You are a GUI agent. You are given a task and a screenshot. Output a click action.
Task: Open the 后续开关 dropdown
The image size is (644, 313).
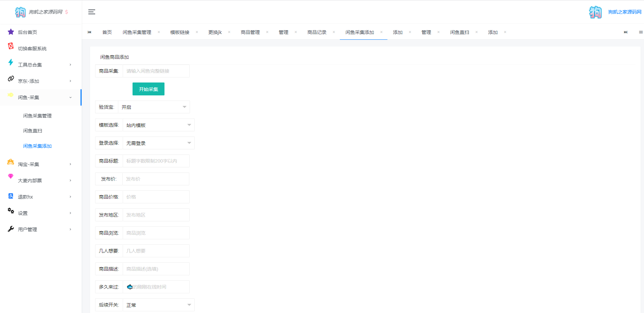[158, 305]
